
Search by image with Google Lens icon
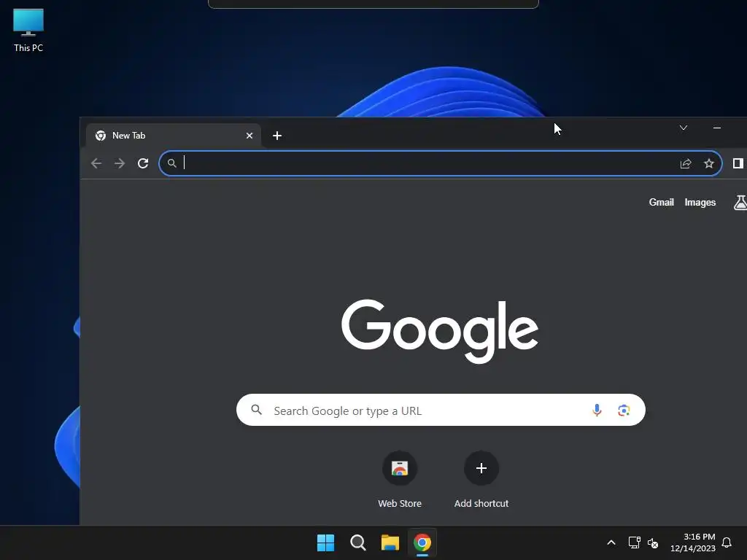(624, 410)
